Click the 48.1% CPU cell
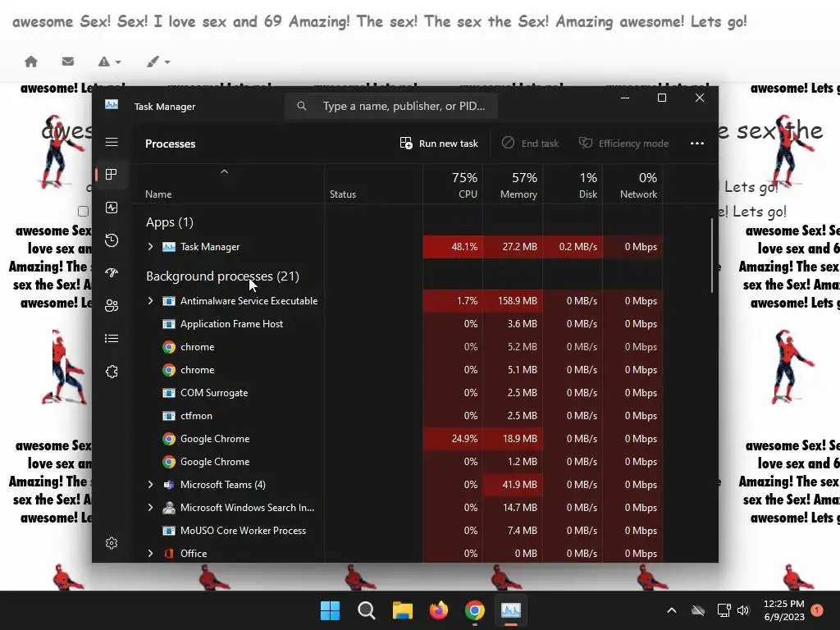 (x=453, y=247)
